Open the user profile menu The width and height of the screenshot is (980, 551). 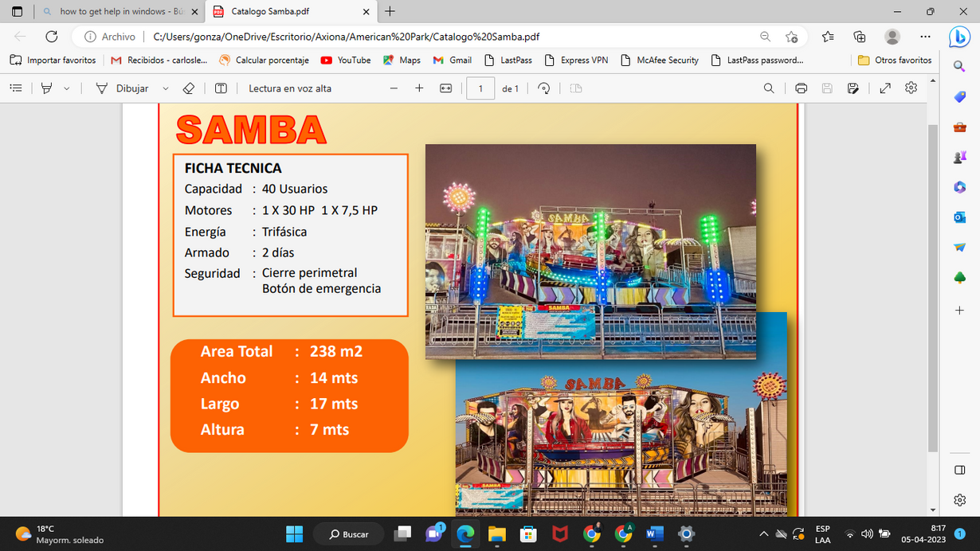point(892,37)
